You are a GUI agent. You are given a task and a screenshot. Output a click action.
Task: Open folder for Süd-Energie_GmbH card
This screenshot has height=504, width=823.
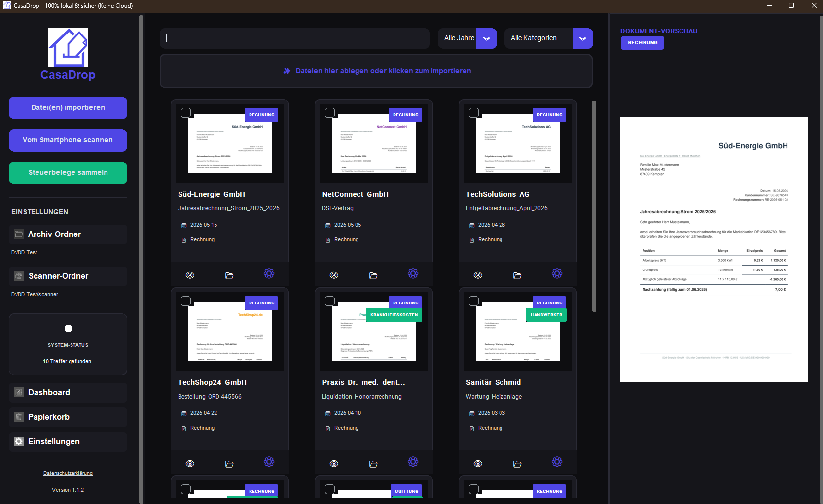229,275
